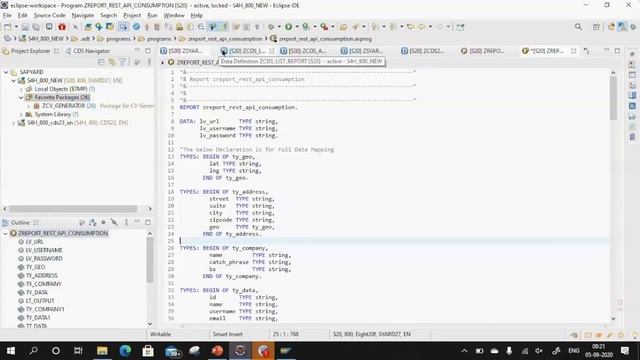Open the Debug gear dropdown arrow

279,27
